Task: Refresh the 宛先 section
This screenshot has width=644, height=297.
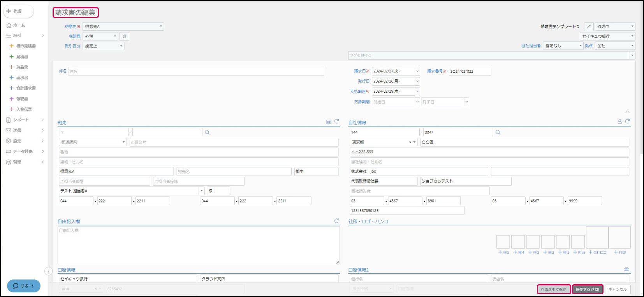Action: pos(337,121)
